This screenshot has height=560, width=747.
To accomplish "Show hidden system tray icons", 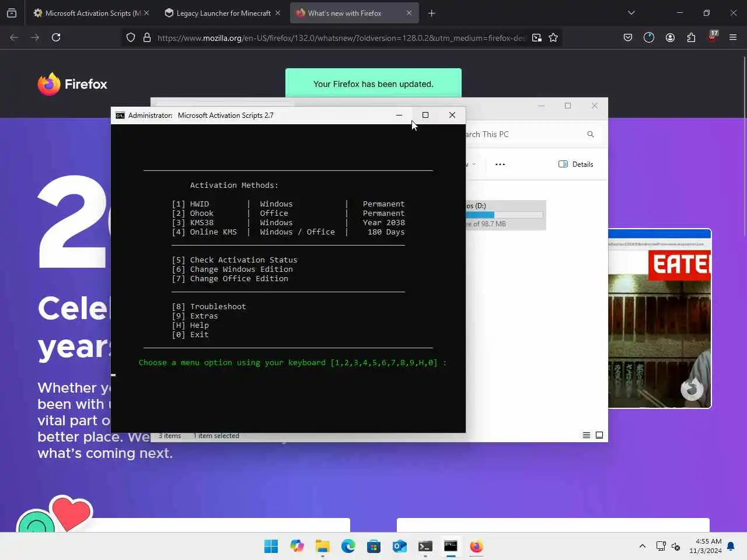I will pyautogui.click(x=643, y=546).
